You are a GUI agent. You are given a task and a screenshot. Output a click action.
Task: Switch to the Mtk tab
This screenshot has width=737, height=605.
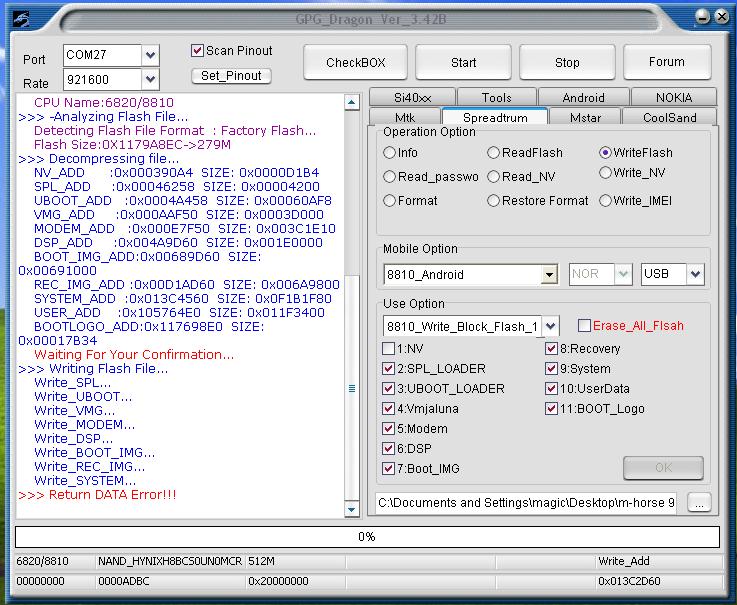click(405, 117)
